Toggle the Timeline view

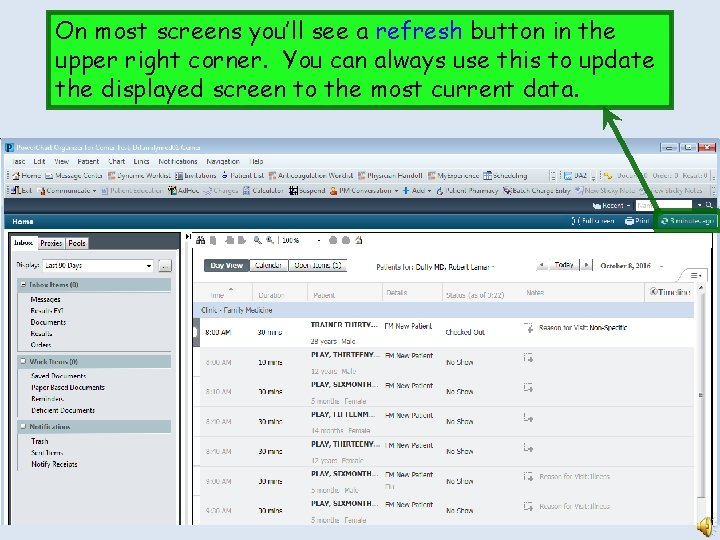point(670,292)
